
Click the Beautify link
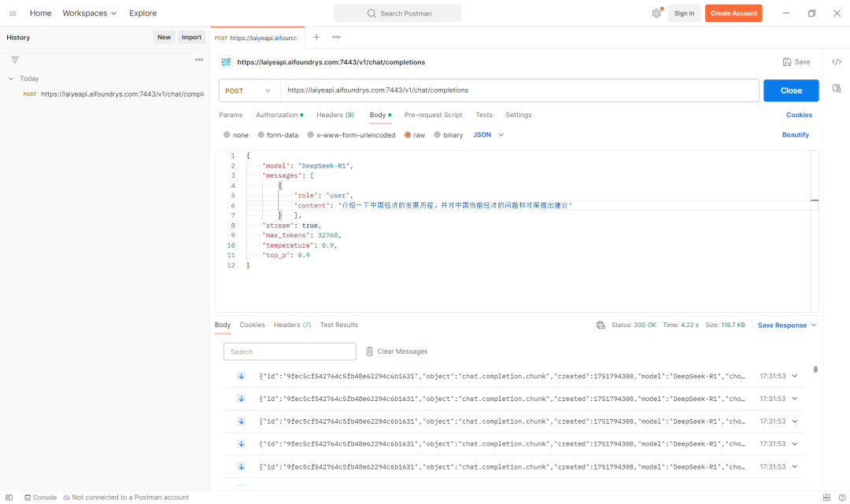(x=795, y=134)
